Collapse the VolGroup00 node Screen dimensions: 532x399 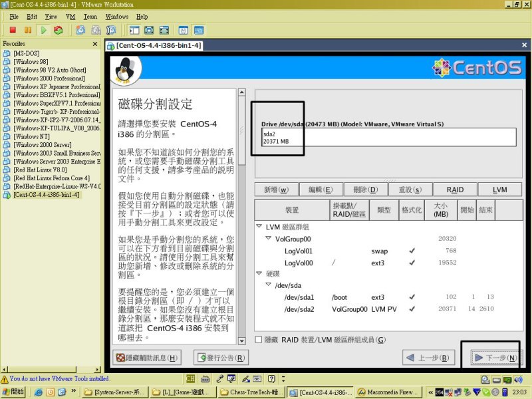(269, 238)
